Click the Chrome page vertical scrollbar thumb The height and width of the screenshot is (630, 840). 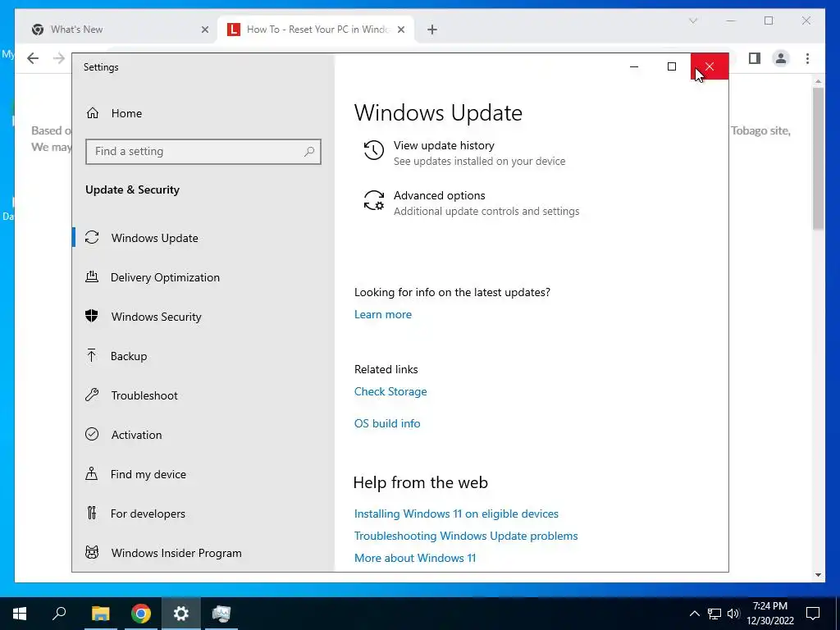818,158
